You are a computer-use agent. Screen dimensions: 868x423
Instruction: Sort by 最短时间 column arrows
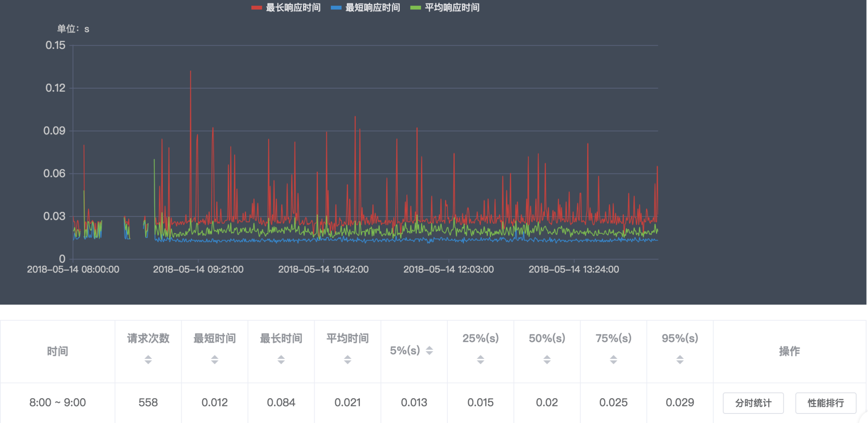tap(215, 360)
